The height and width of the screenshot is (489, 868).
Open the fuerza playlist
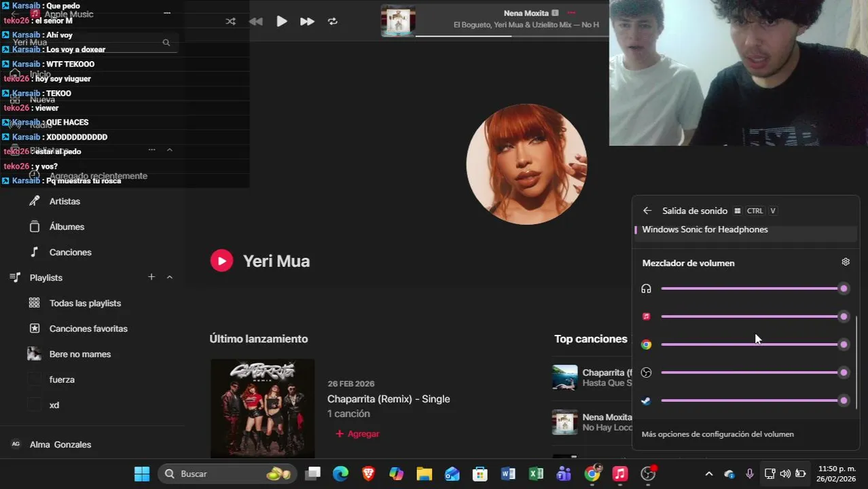coord(62,380)
